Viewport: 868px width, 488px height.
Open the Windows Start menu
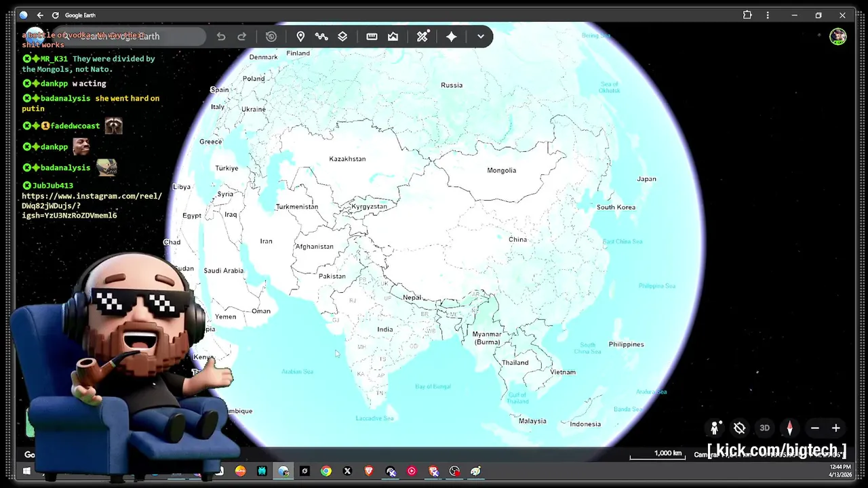pos(27,471)
